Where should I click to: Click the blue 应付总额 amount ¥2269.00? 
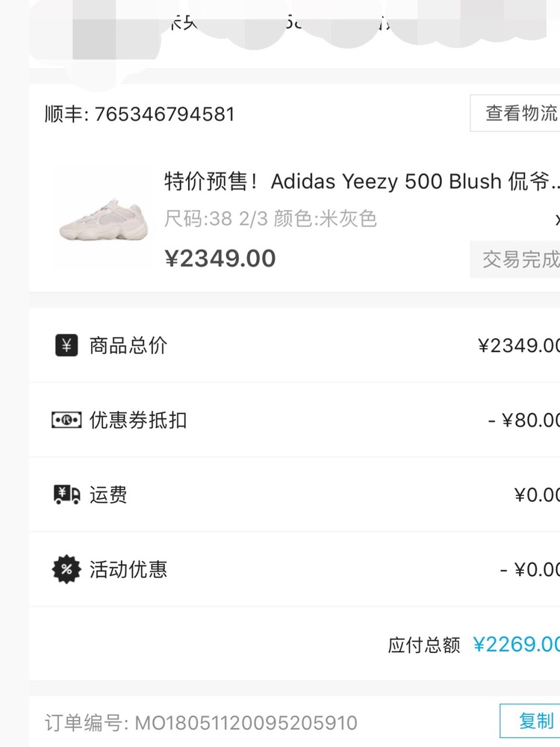tap(517, 645)
